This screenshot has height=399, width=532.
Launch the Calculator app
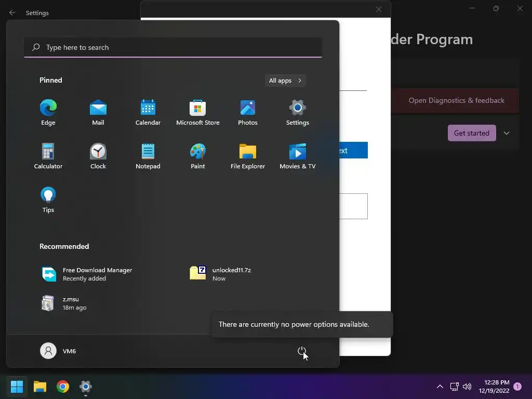[x=48, y=156]
